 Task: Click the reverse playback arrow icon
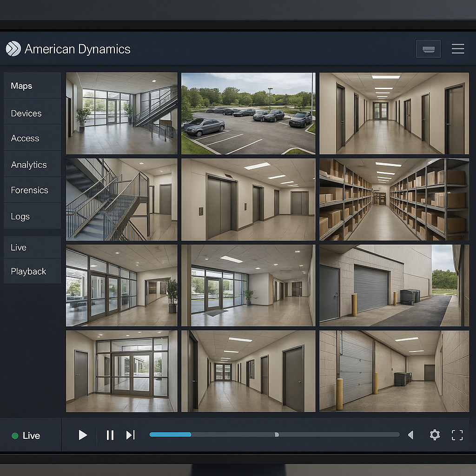point(410,435)
